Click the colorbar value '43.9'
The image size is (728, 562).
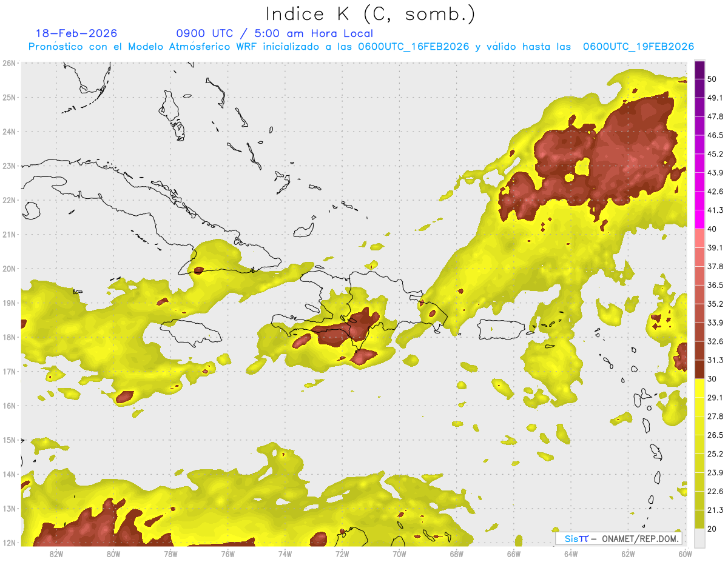[715, 173]
